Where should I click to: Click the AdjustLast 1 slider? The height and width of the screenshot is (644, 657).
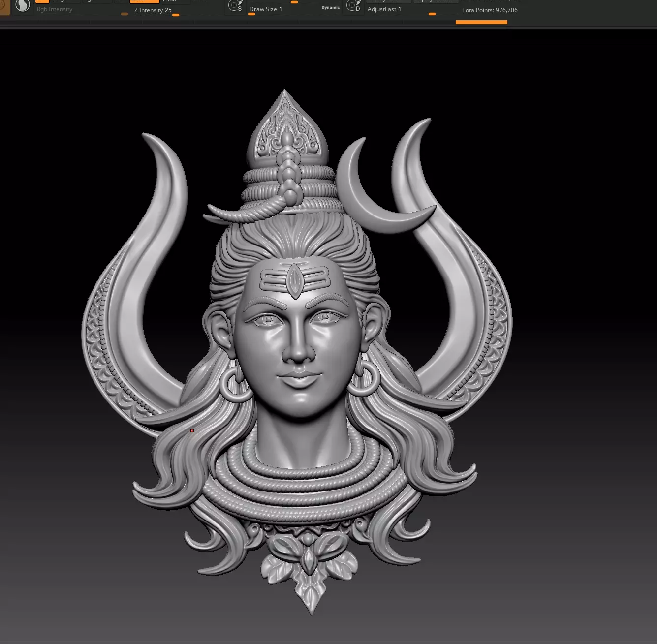[412, 10]
